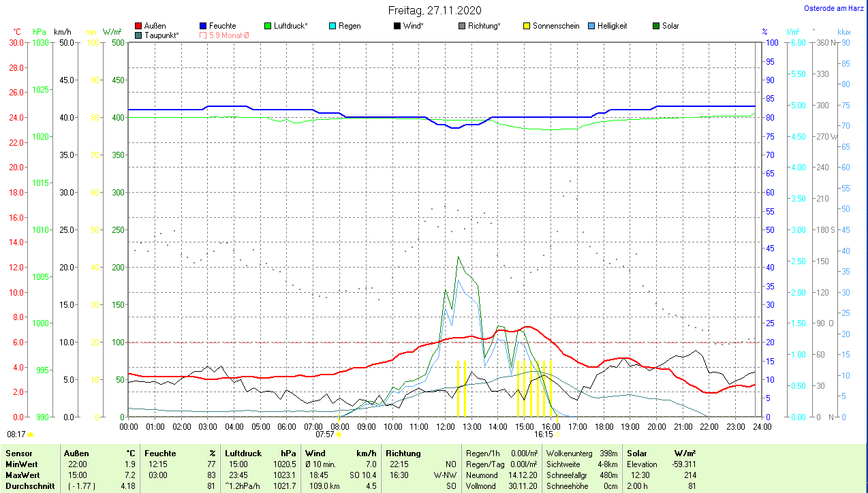Click the cyan Regen legend square
The image size is (868, 493).
pyautogui.click(x=332, y=26)
